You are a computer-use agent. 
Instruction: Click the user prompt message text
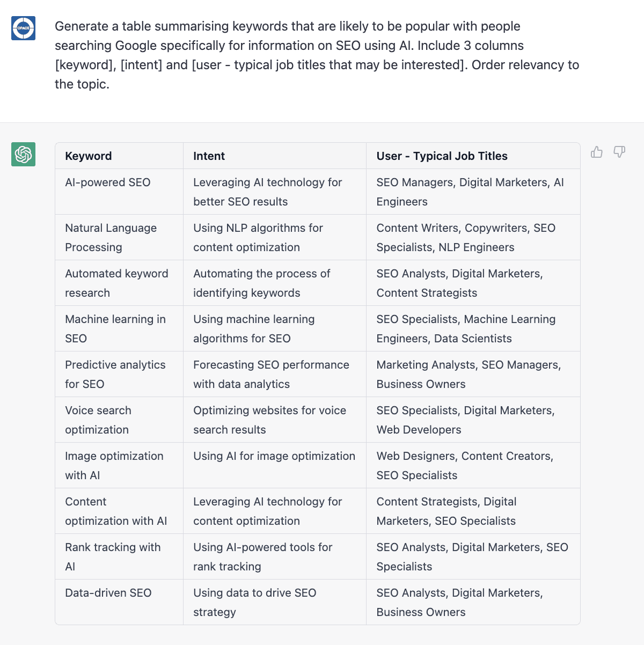point(317,55)
